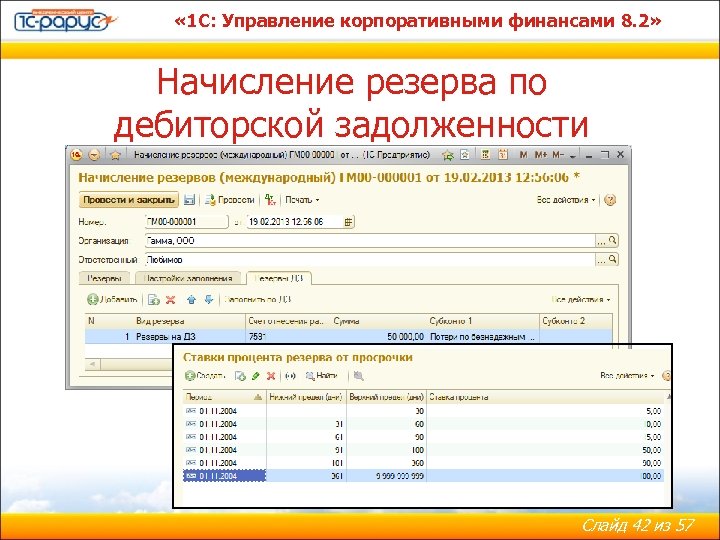Click the Сумма column header
720x540 pixels.
coord(379,321)
